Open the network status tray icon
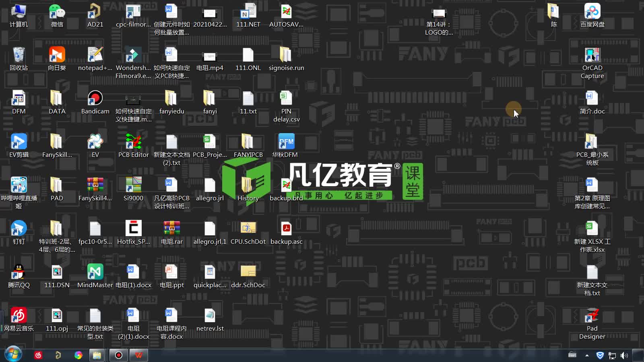Screen dimensions: 644x362 [612, 355]
